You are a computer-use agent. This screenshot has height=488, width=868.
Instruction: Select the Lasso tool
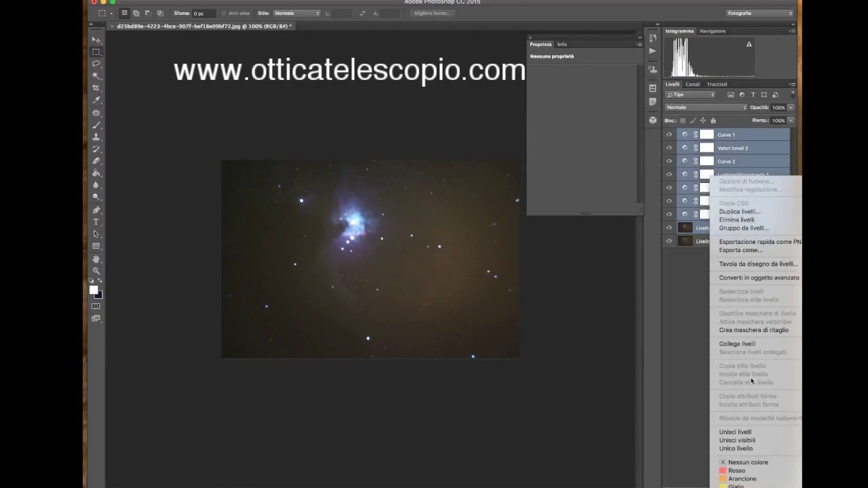tap(96, 64)
